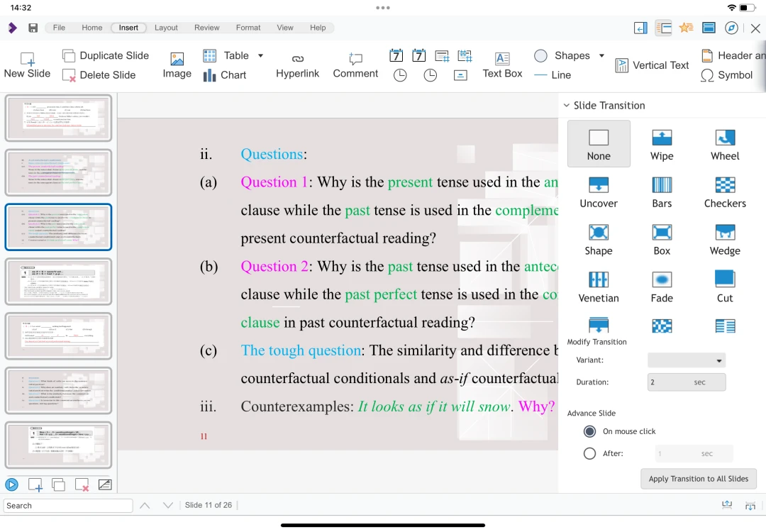Click the save floppy disk icon
This screenshot has width=766, height=532.
(33, 28)
